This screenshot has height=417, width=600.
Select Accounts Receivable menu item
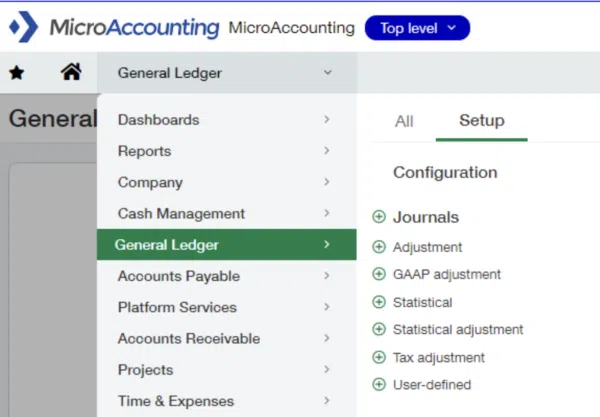(227, 339)
